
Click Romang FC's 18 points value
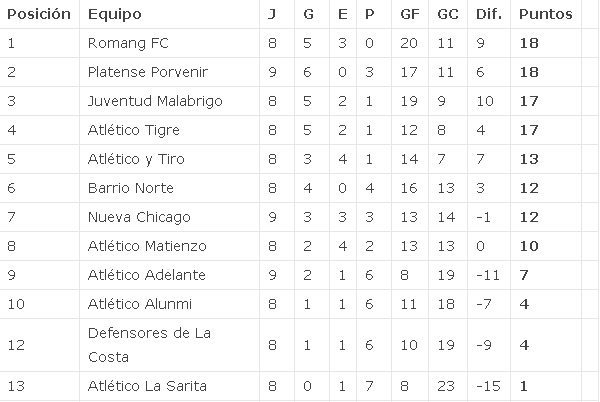pos(529,43)
